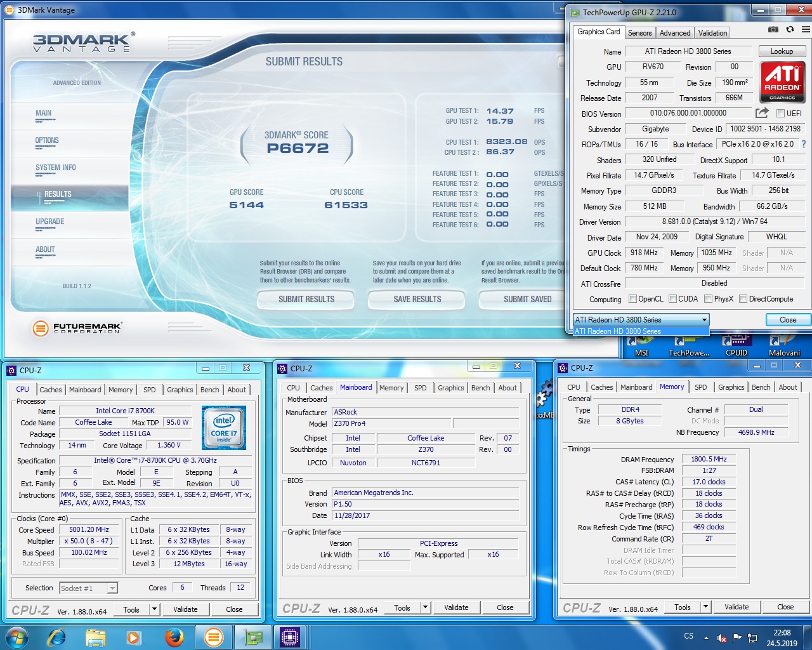Switch to CPU-Z taskbar icon
812x650 pixels.
point(290,637)
